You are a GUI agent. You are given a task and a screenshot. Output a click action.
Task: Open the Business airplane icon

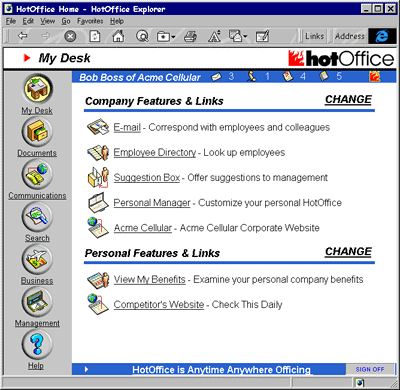tap(37, 259)
